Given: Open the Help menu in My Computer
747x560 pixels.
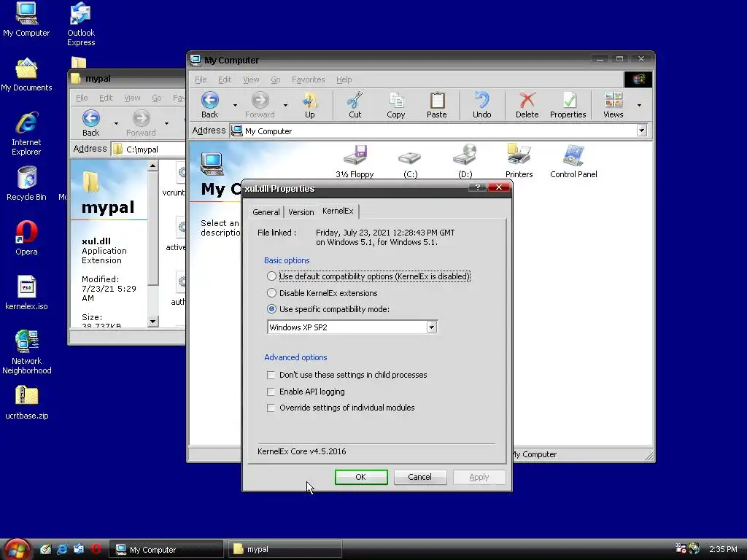Looking at the screenshot, I should coord(344,79).
